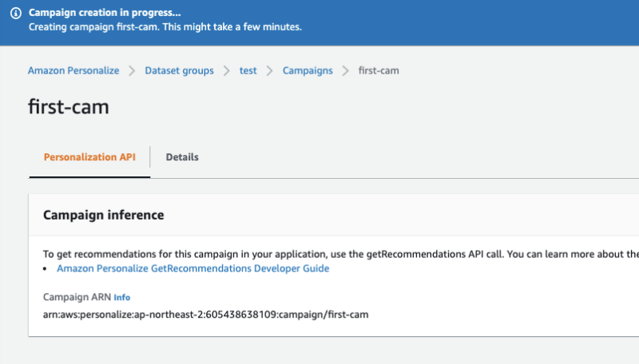Click the Campaign creation in progress banner title

point(105,14)
